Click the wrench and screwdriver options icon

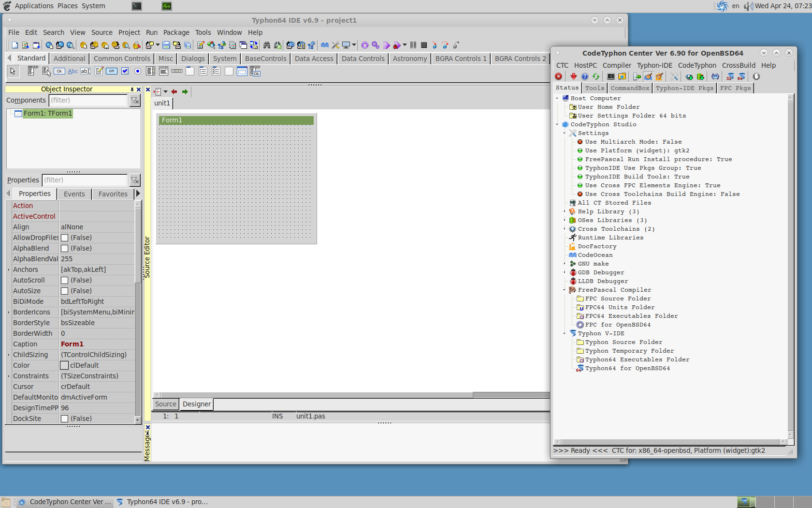335,45
